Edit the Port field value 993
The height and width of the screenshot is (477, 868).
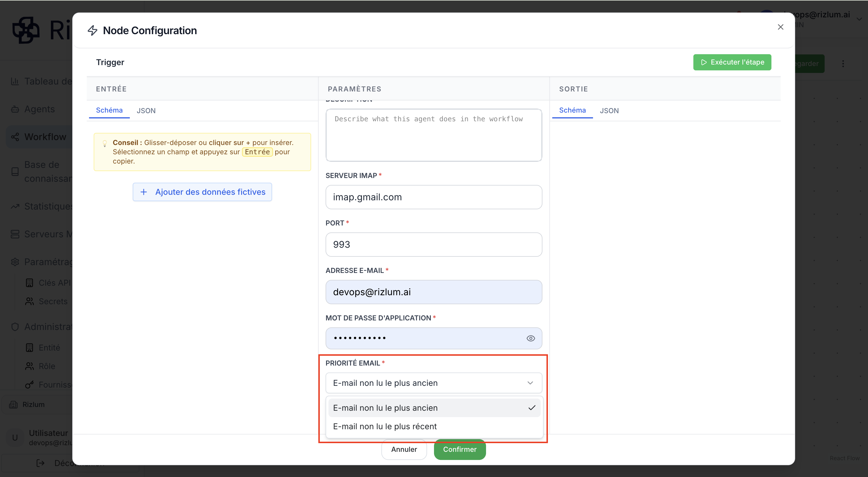[x=434, y=245]
